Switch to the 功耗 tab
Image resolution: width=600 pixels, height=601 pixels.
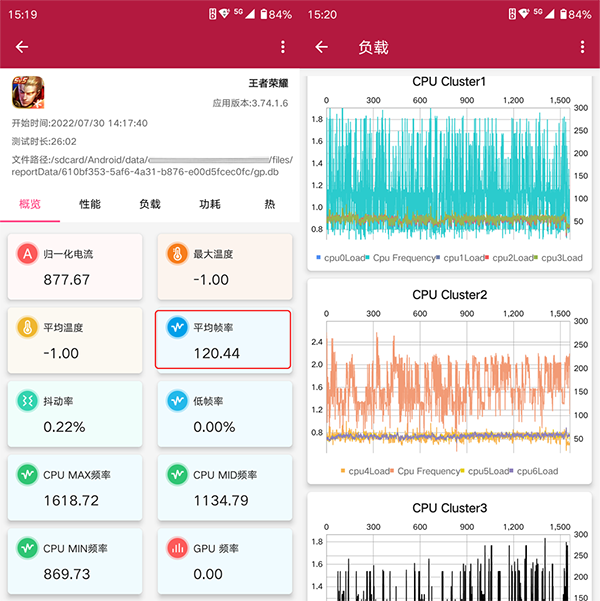click(x=210, y=204)
